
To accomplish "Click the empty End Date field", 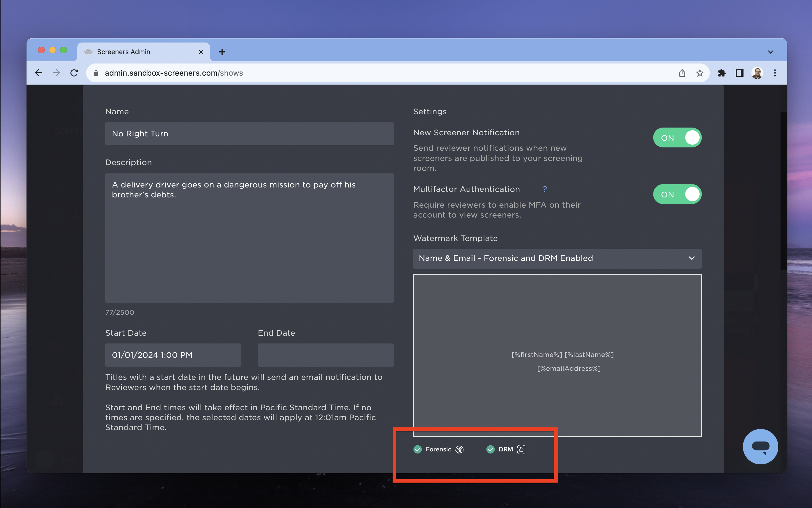I will (x=325, y=355).
